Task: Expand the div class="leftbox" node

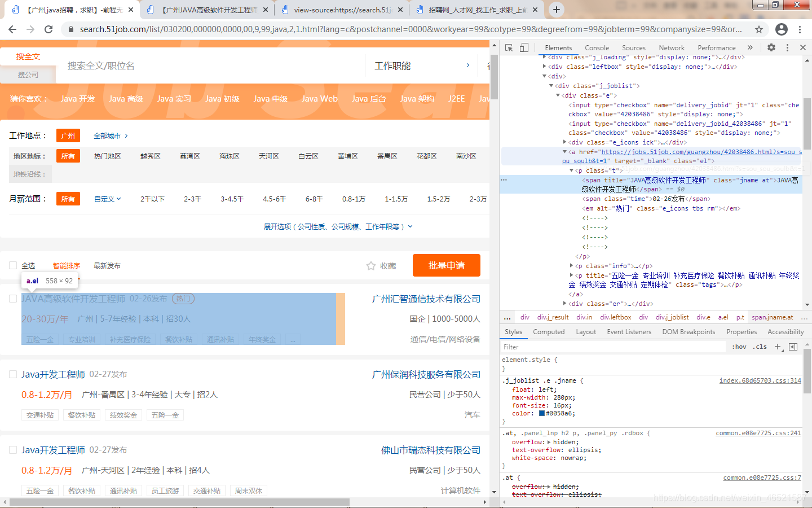Action: [544, 67]
